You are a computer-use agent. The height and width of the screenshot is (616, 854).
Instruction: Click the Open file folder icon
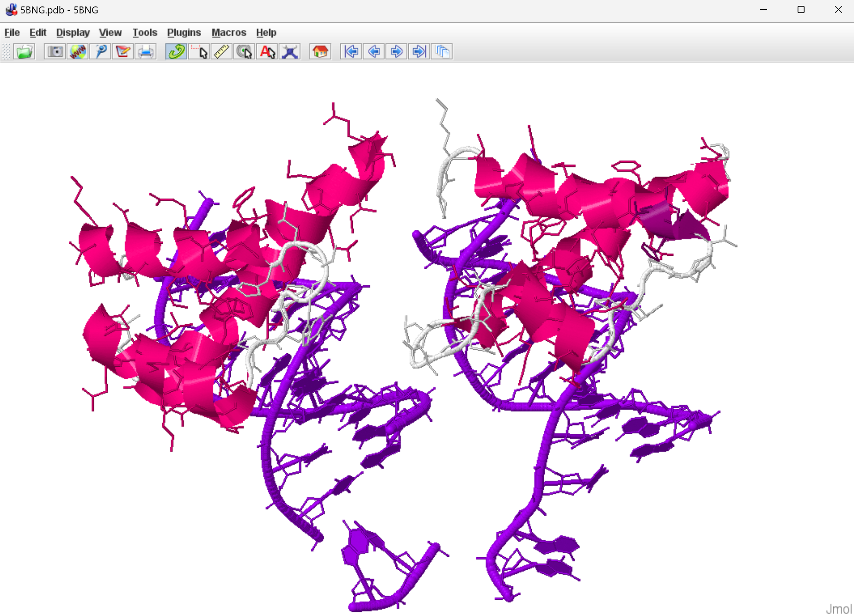[x=24, y=51]
